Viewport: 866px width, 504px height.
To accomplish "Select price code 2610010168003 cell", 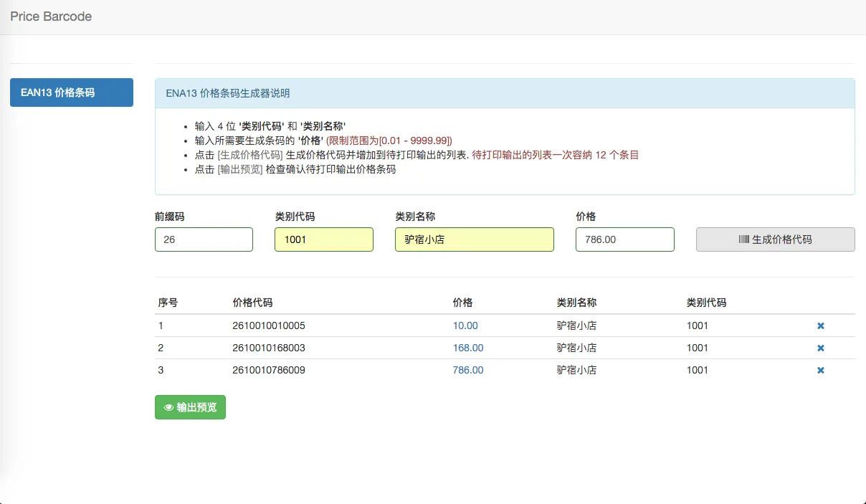I will (x=269, y=348).
